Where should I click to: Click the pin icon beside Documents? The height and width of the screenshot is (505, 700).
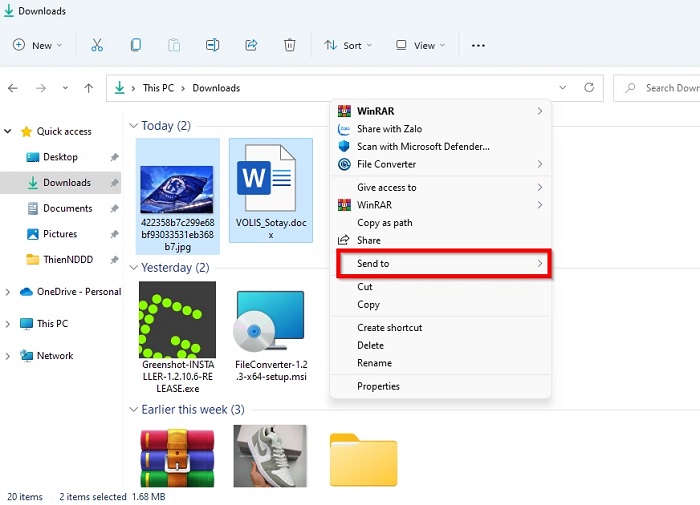tap(114, 209)
